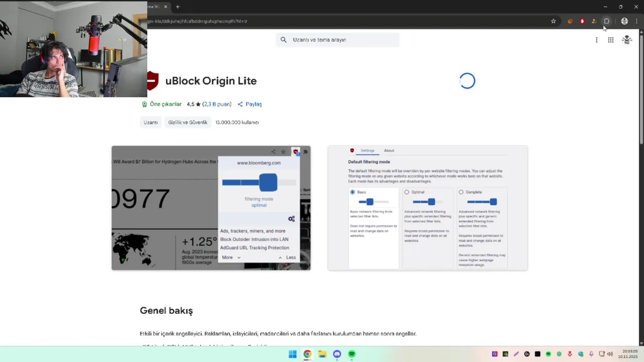Screen dimensions: 644x362
Task: Click the uBlock Origin Lite shield logo
Action: pyautogui.click(x=152, y=81)
